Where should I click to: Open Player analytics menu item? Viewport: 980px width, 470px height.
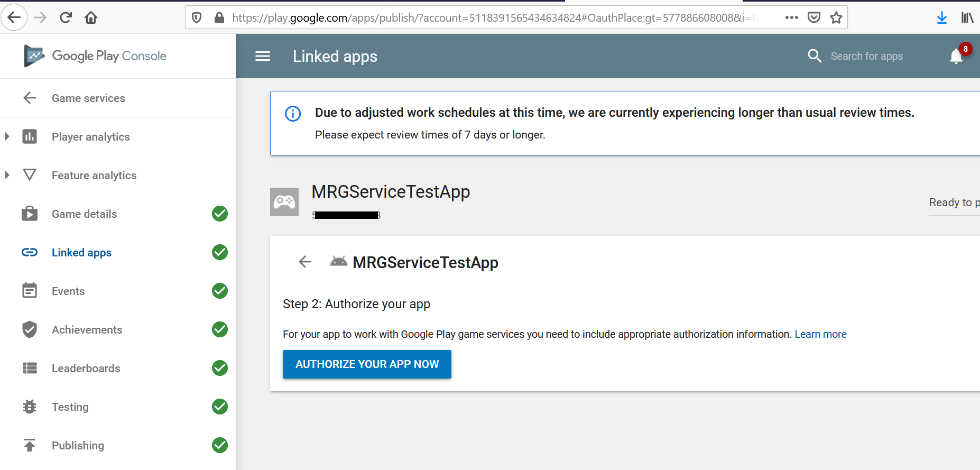[x=91, y=137]
